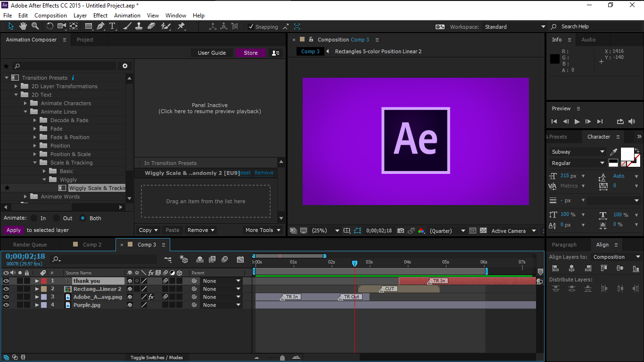Screen dimensions: 644x362
Task: Open the Effect menu
Action: point(100,15)
